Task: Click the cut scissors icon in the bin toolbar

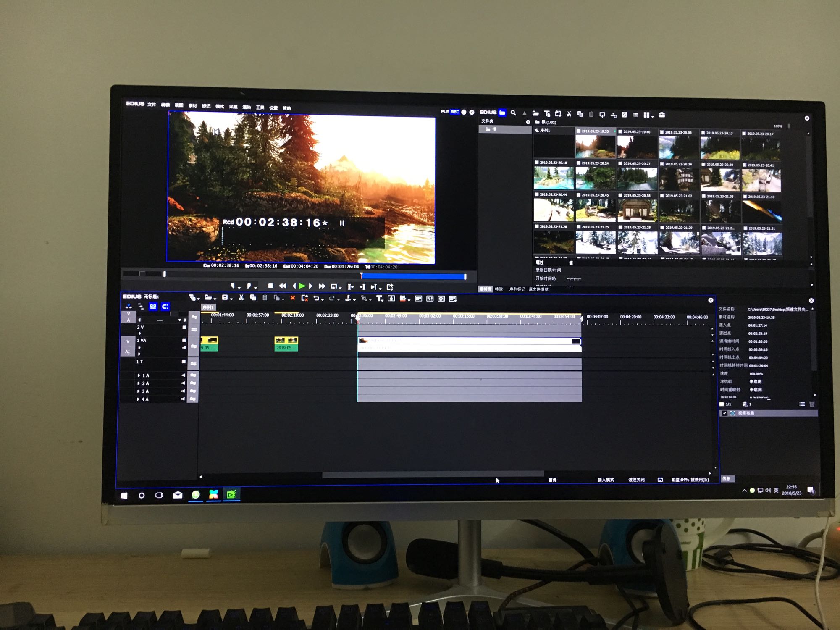Action: 569,114
